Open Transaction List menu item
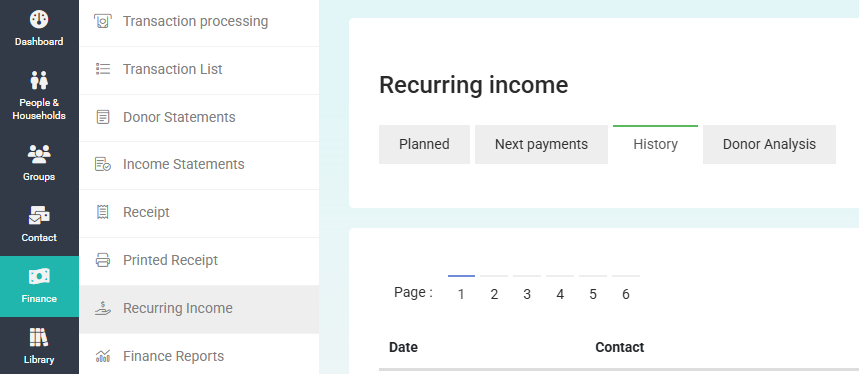This screenshot has width=859, height=374. click(x=199, y=70)
